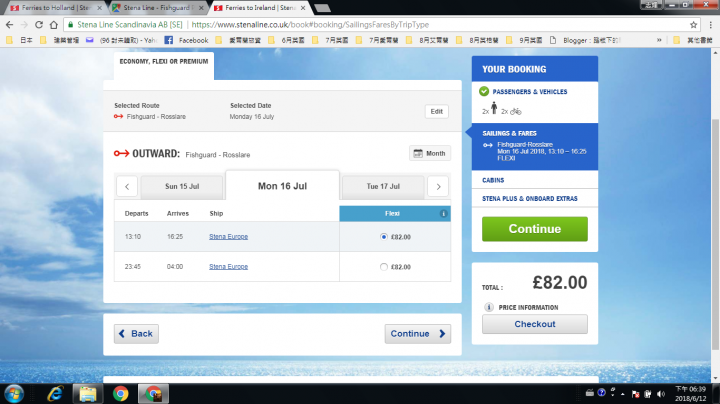Open Facebook bookmark icon
This screenshot has height=404, width=720.
coord(169,40)
